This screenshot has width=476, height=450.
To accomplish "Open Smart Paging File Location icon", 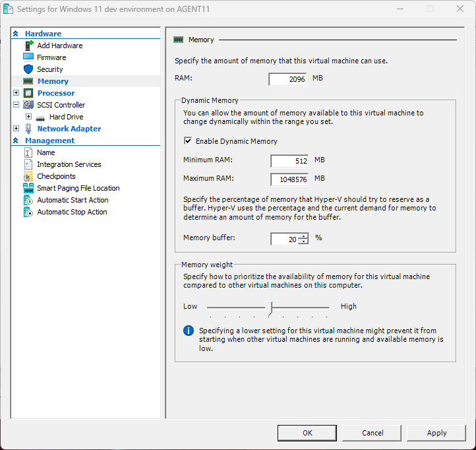I will coord(28,188).
